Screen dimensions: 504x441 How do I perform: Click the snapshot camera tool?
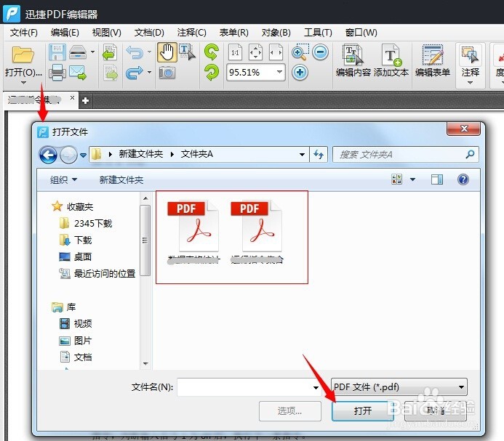tap(167, 73)
